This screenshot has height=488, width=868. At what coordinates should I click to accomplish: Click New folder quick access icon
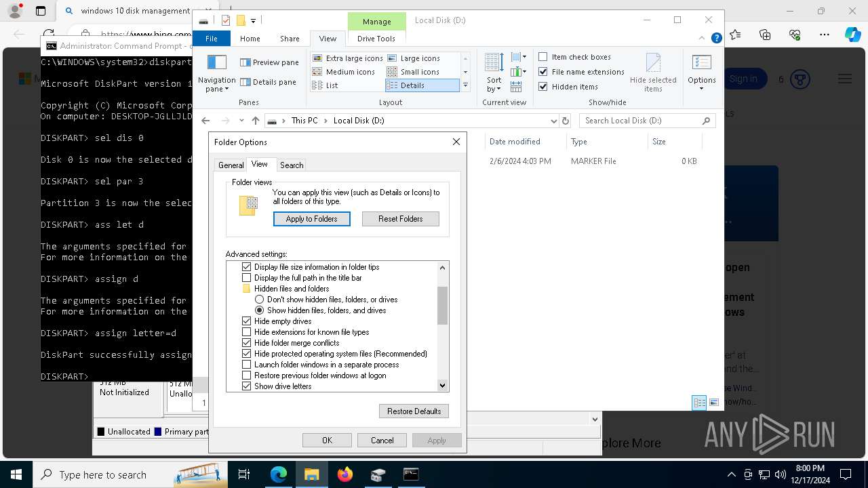(x=240, y=20)
